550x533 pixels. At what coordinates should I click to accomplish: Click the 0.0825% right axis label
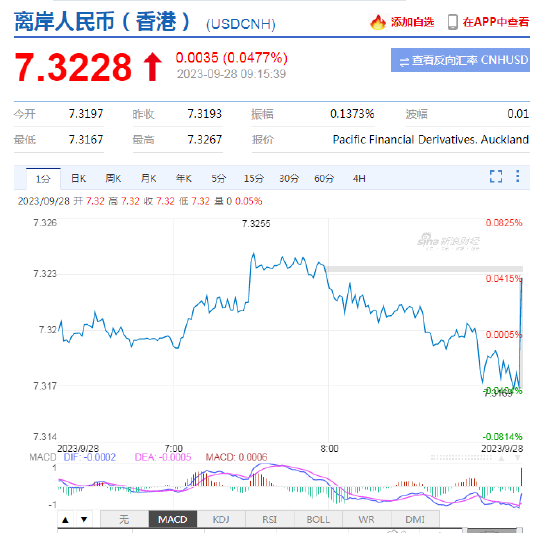[504, 223]
